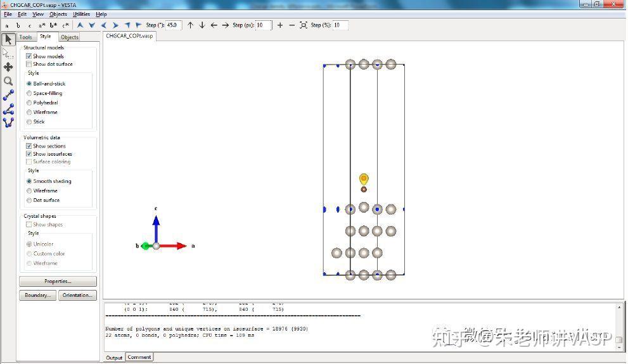
Task: Open the Properties... dialog
Action: pyautogui.click(x=58, y=281)
